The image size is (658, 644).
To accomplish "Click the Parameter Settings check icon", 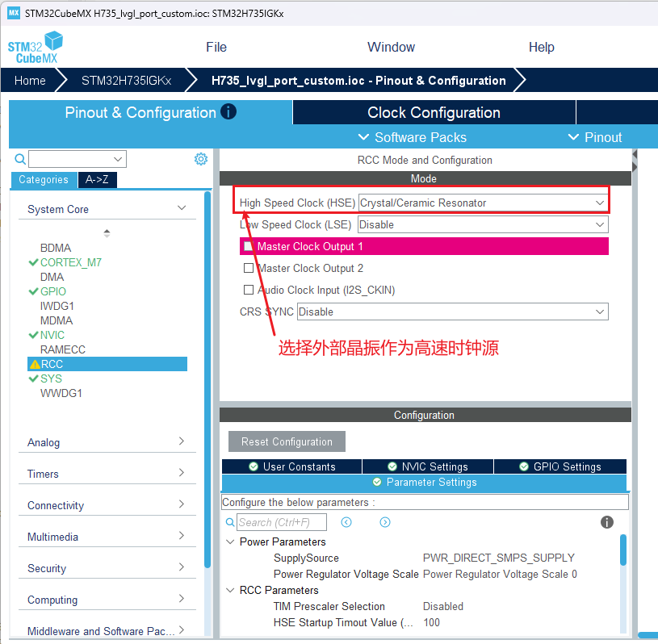I will (x=377, y=482).
